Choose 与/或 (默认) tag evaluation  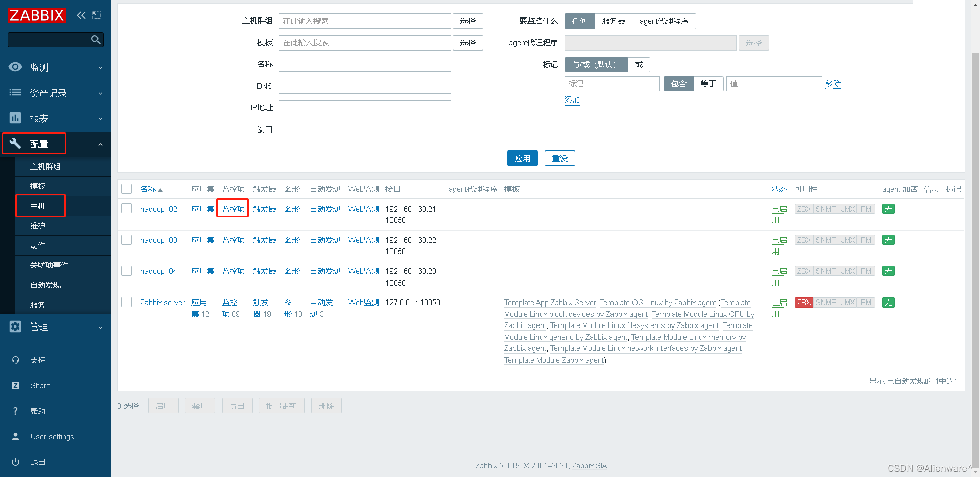pos(596,65)
